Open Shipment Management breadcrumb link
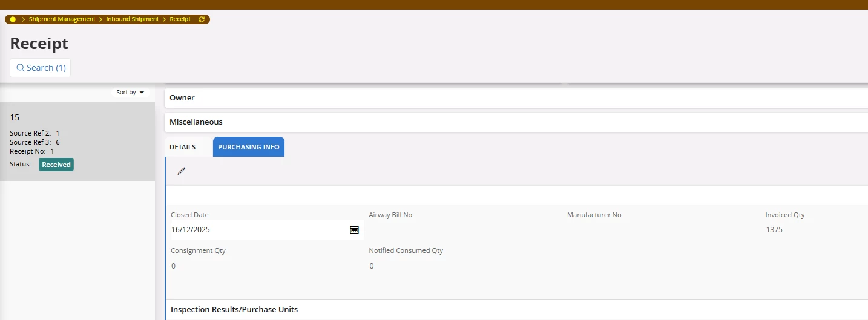Viewport: 868px width, 320px height. [x=62, y=19]
